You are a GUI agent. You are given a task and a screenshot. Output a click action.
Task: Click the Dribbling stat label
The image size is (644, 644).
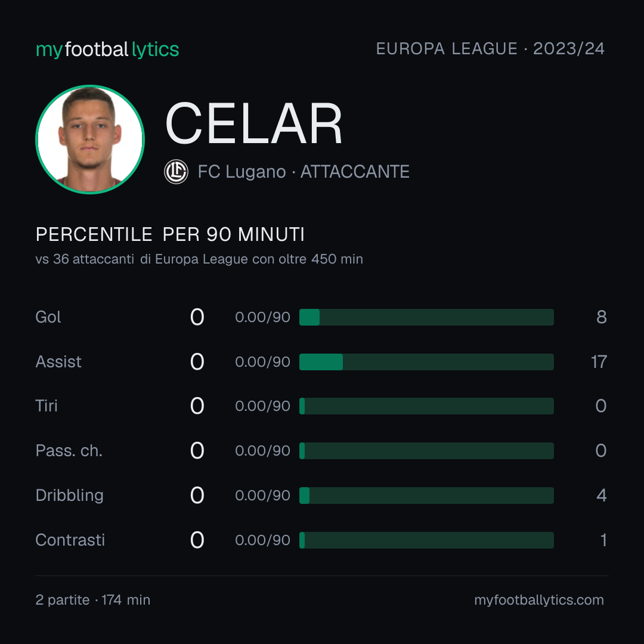click(69, 496)
